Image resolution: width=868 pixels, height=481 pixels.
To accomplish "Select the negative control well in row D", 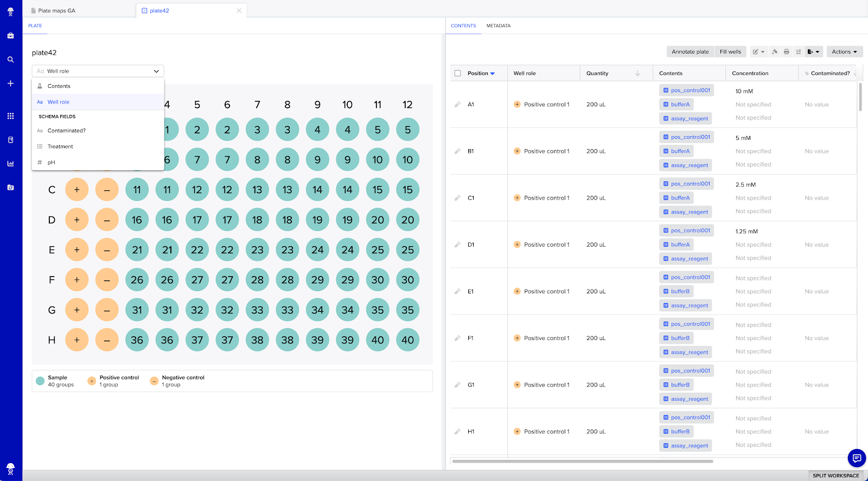I will click(x=107, y=220).
